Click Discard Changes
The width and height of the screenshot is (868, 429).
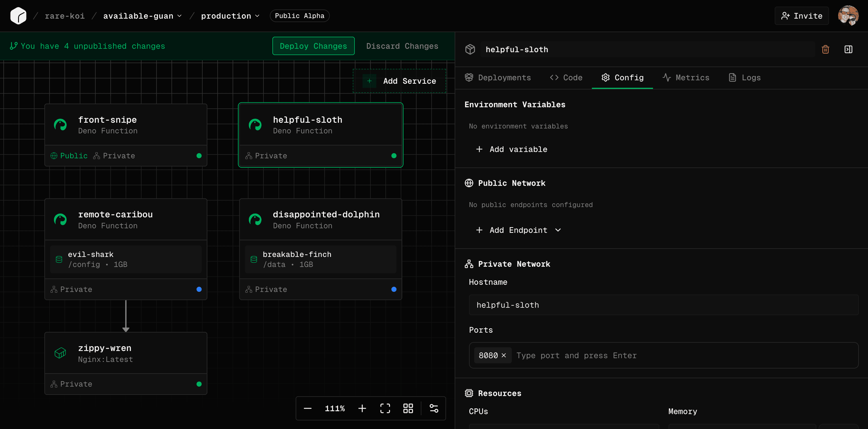click(402, 46)
